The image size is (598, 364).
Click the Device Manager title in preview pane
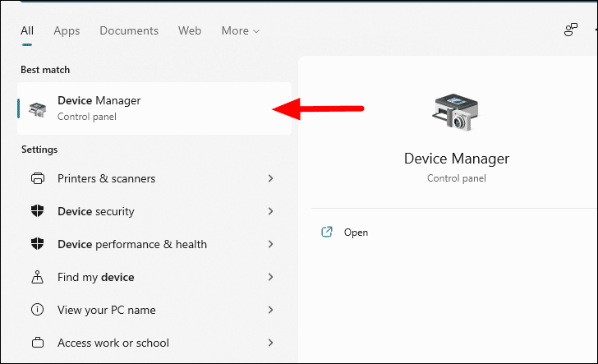point(457,159)
